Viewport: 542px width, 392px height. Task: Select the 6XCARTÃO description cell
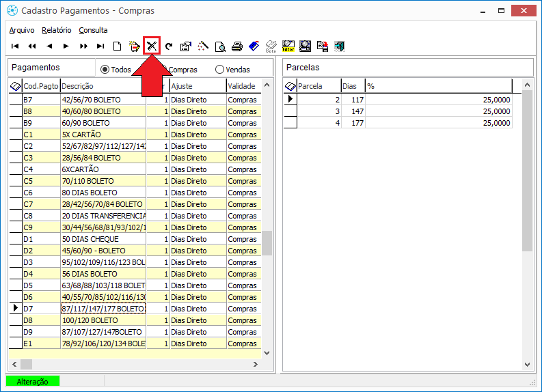(103, 169)
